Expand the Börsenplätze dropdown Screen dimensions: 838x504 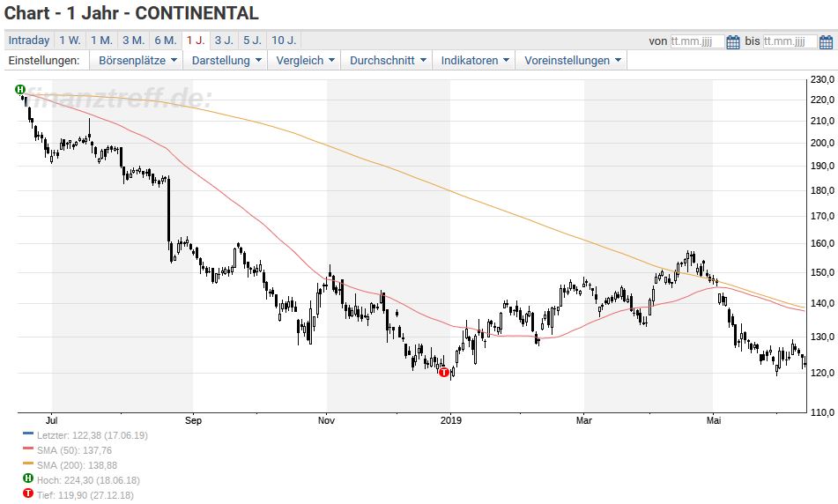[137, 61]
